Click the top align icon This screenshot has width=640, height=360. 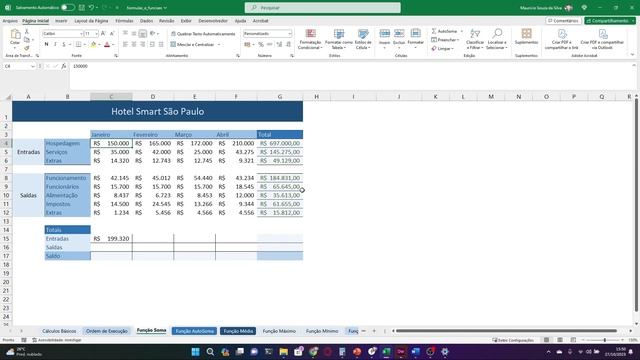(125, 33)
